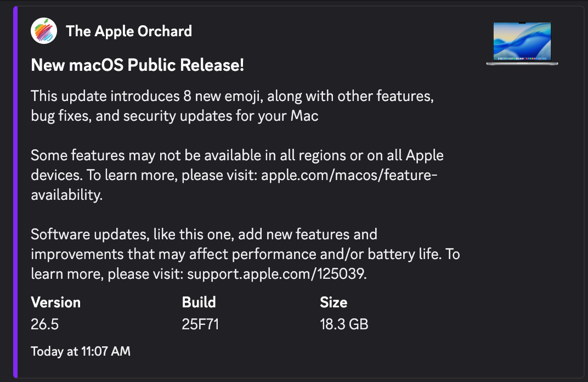Click the line starting Software updates, like
Viewport: 588px width, 382px height.
pyautogui.click(x=204, y=234)
